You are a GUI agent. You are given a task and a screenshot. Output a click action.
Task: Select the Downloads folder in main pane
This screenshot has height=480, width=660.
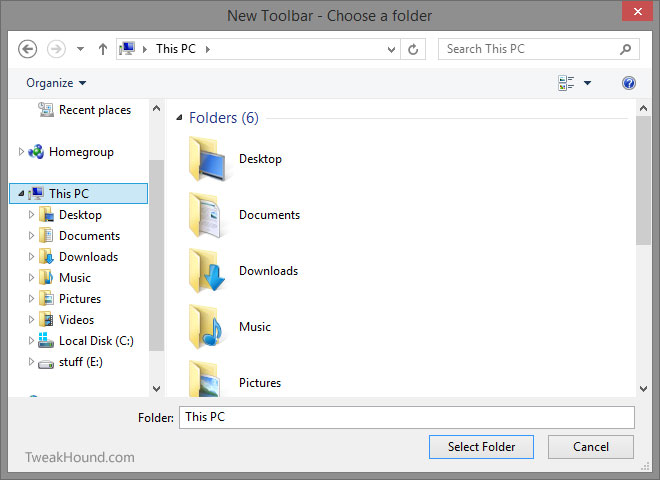210,271
